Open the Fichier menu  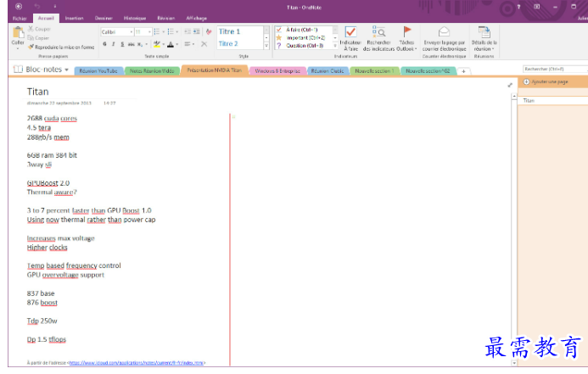(x=20, y=19)
